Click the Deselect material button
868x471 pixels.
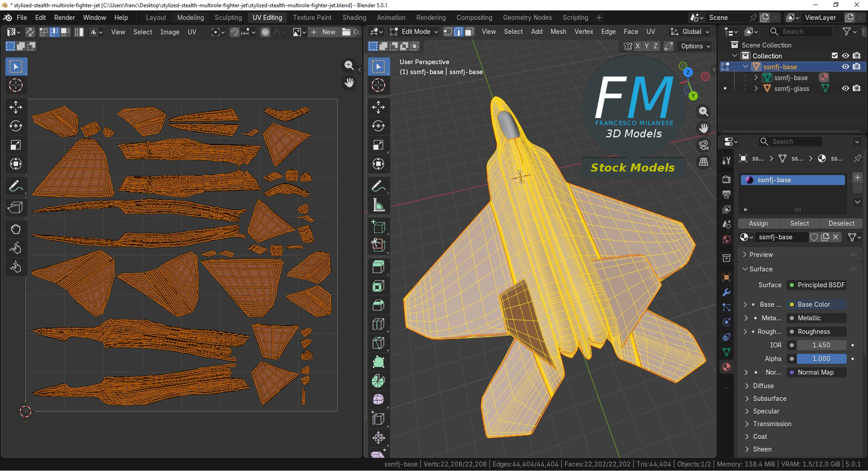coord(841,224)
